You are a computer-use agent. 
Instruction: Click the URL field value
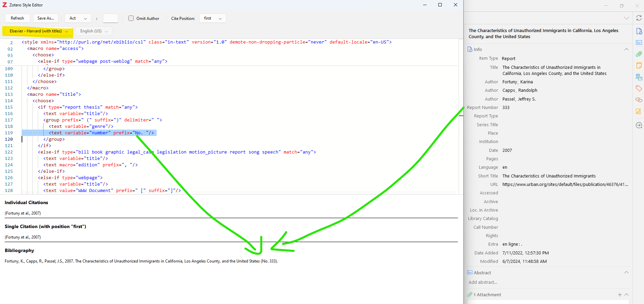[565, 185]
